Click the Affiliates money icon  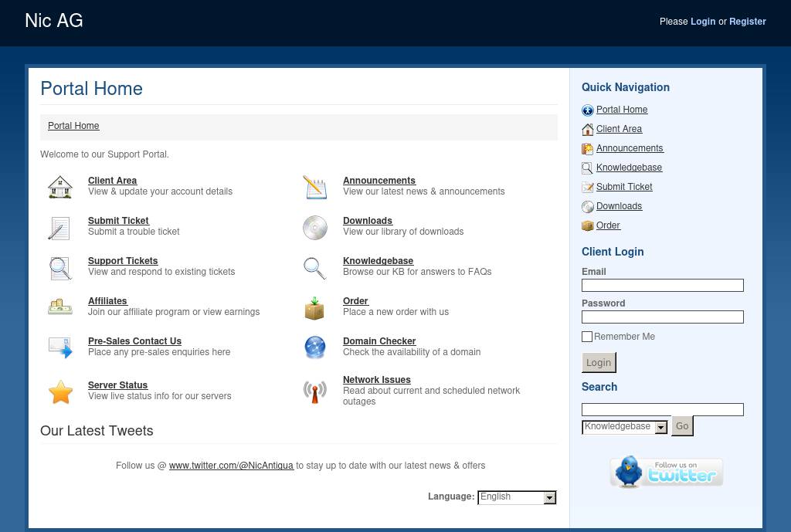click(x=59, y=307)
